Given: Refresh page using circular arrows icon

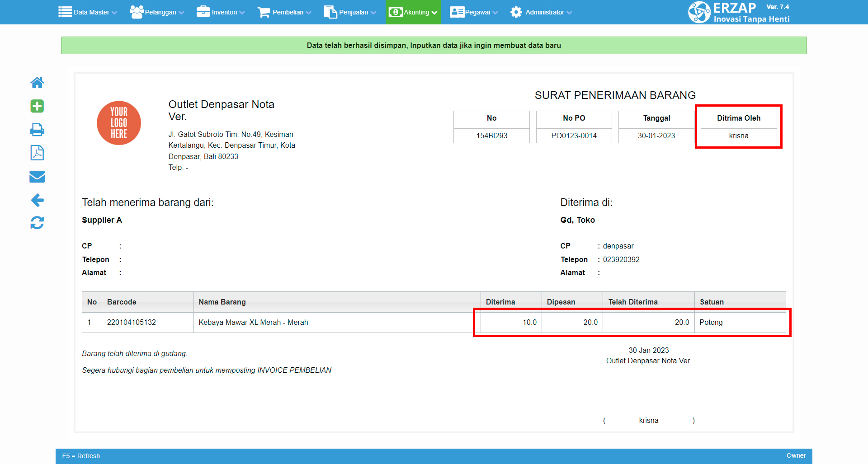Looking at the screenshot, I should [37, 223].
